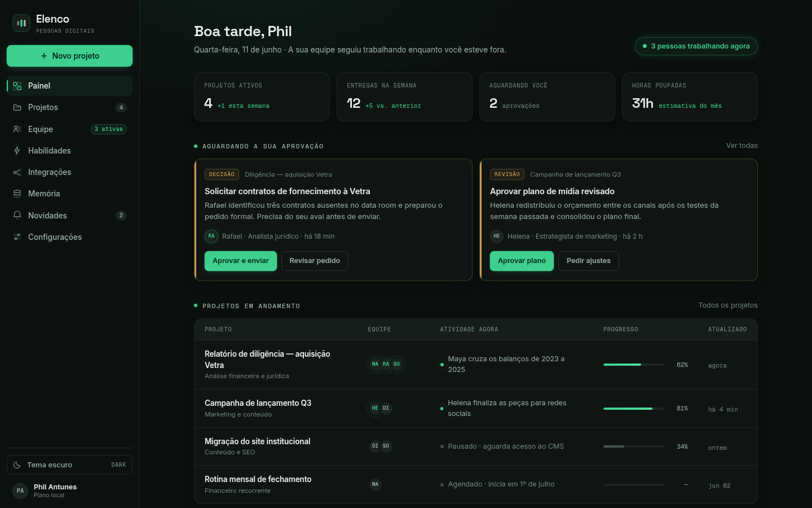This screenshot has width=812, height=508.
Task: Click the RA avatar in the Vetra row
Action: pos(386,364)
